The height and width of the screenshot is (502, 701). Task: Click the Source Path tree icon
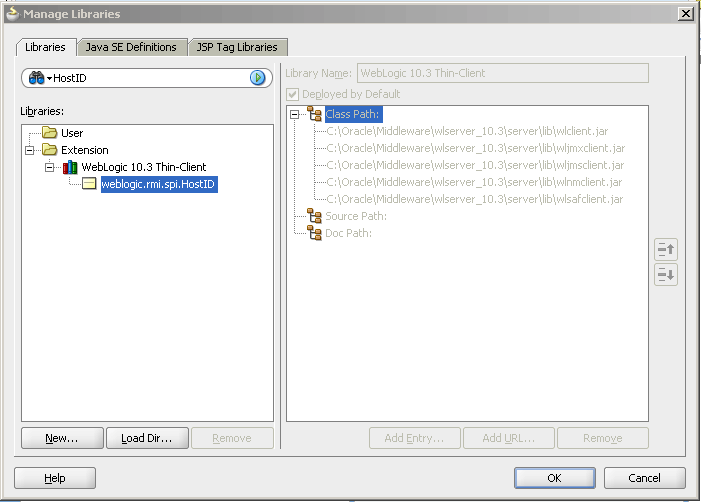point(314,216)
